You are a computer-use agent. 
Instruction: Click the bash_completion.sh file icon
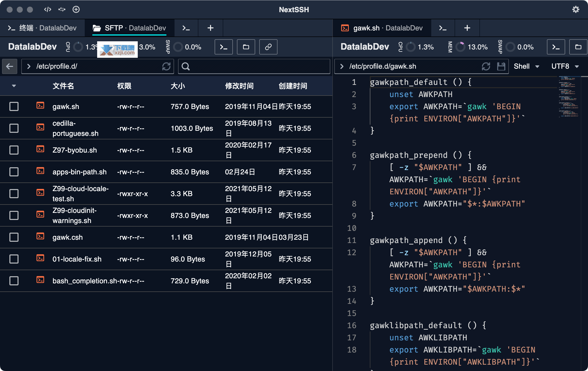point(40,280)
